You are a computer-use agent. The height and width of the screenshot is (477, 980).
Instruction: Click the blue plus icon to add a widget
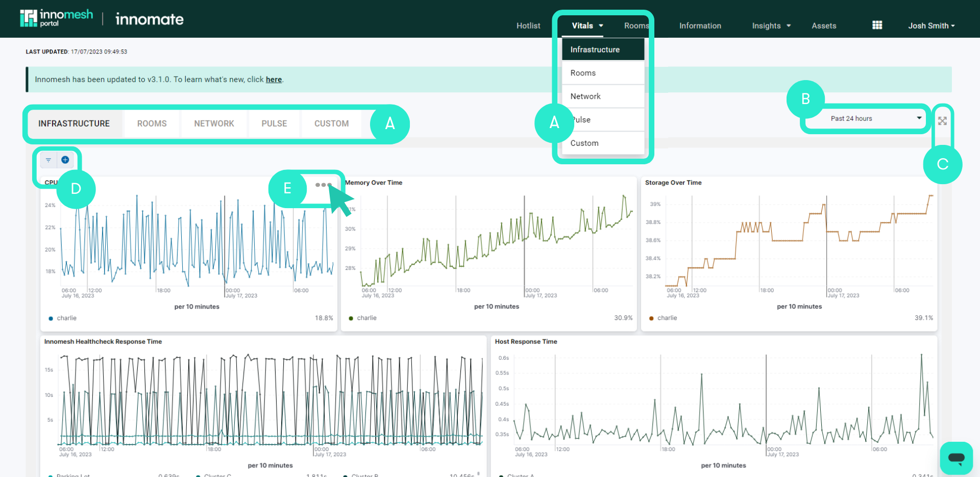pyautogui.click(x=65, y=160)
